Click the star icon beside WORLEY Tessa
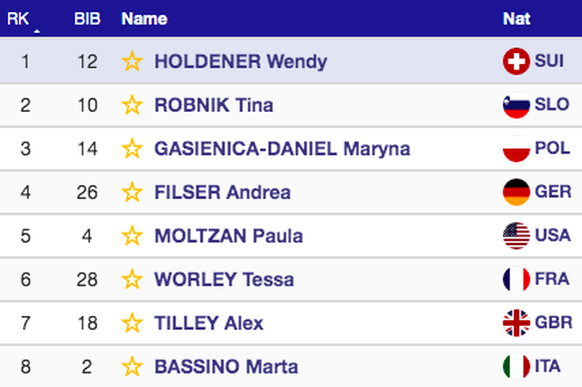Viewport: 582px width, 387px height. click(x=132, y=279)
